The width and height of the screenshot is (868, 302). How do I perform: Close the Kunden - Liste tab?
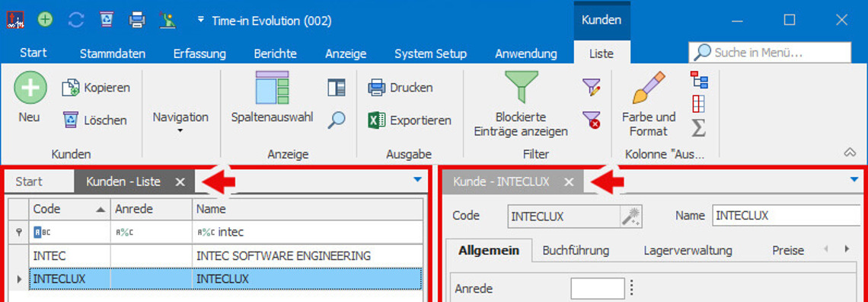coord(180,182)
